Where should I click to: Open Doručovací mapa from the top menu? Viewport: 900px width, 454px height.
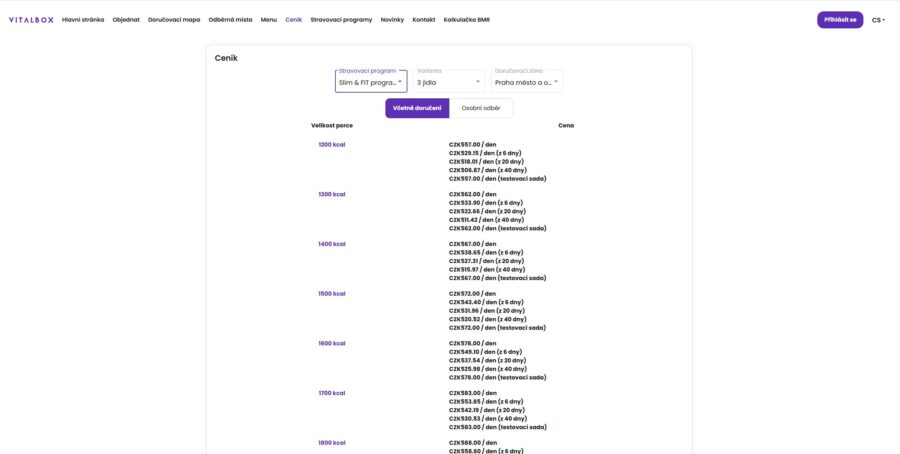(174, 20)
